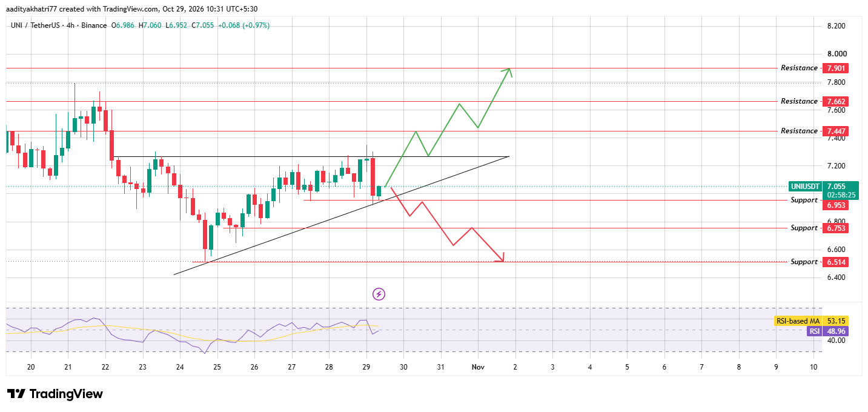Click the purple lightning event icon

tap(379, 294)
